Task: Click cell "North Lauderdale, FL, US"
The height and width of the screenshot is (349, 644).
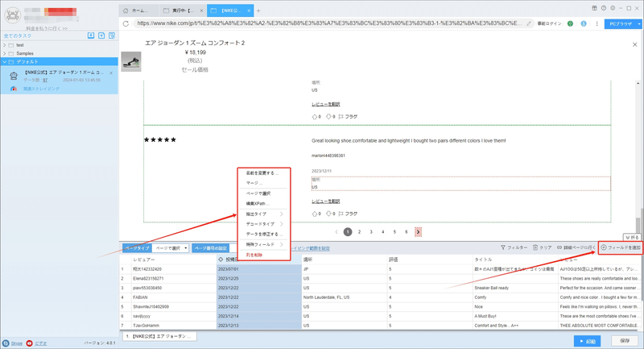Action: pos(345,297)
